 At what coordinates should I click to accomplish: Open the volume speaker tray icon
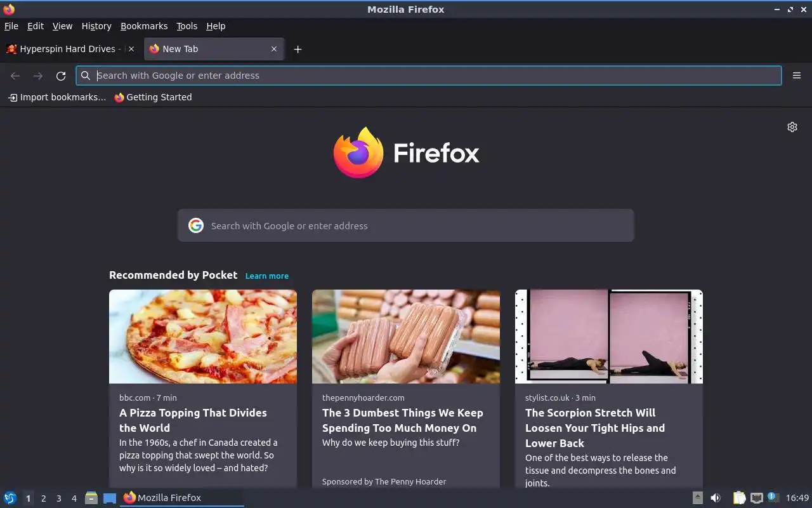point(716,498)
